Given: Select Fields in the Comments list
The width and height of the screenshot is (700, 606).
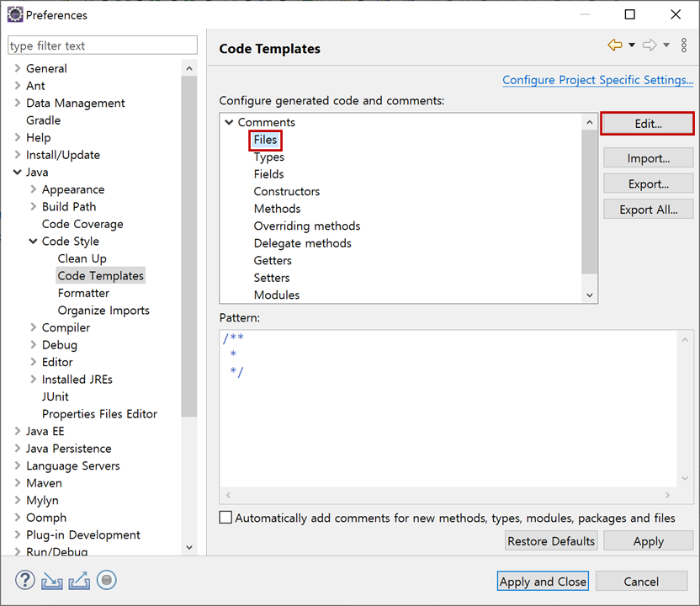Looking at the screenshot, I should (268, 174).
